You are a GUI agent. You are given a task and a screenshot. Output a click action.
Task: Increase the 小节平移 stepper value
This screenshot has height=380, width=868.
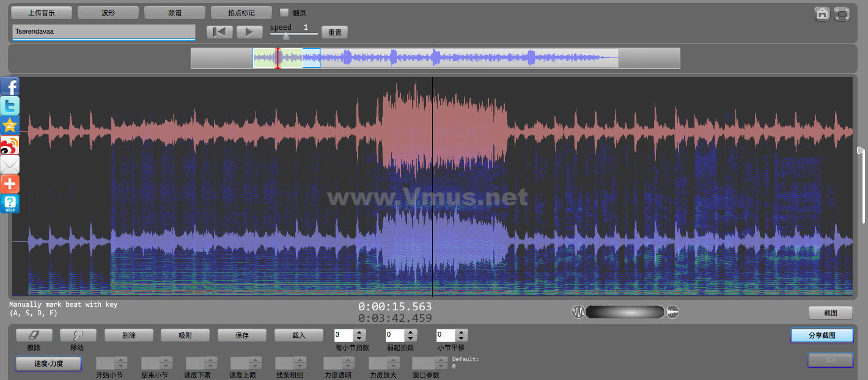click(462, 332)
